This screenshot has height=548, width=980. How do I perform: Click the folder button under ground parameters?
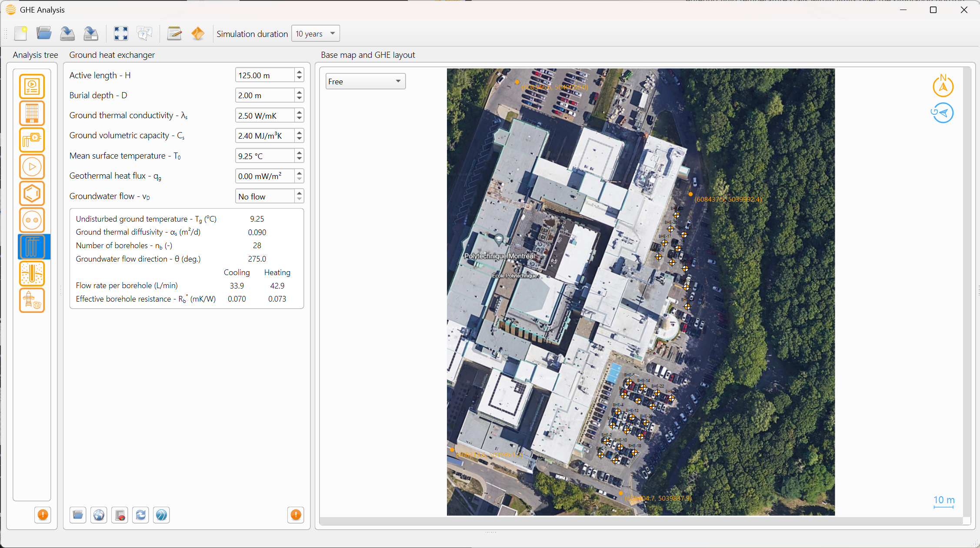pyautogui.click(x=78, y=515)
